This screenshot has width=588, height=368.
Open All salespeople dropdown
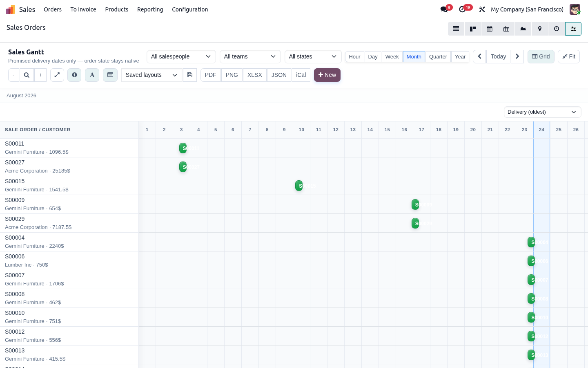pos(181,56)
